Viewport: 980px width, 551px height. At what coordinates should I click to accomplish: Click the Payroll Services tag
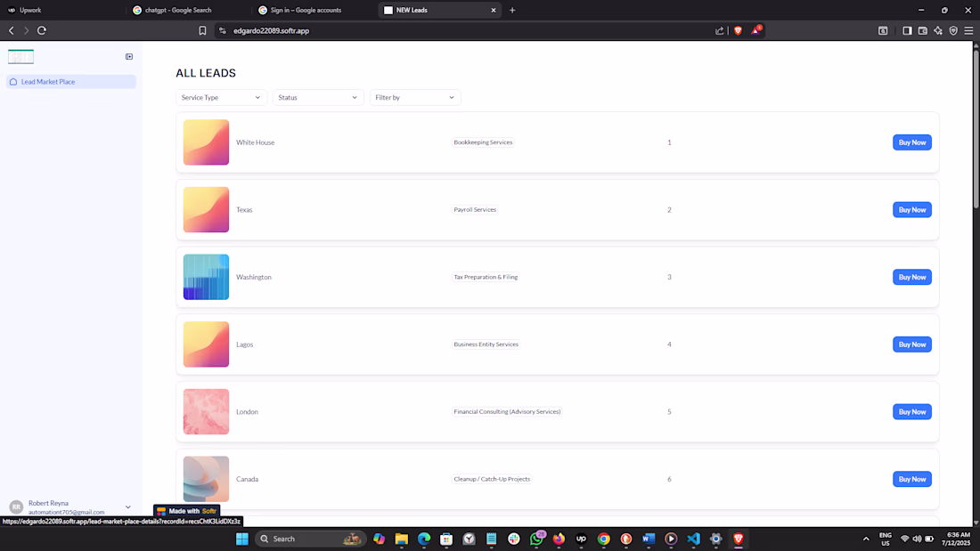point(475,210)
